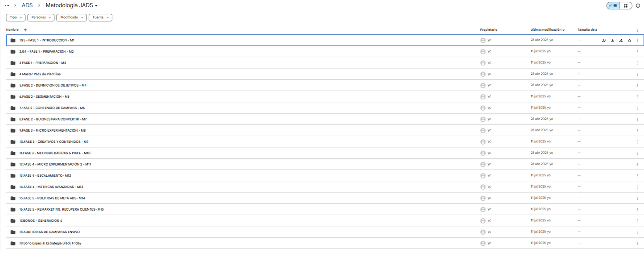This screenshot has width=644, height=253.
Task: Star the 1G5 - FASE 1 - INTRODUCCION folder
Action: (x=629, y=41)
